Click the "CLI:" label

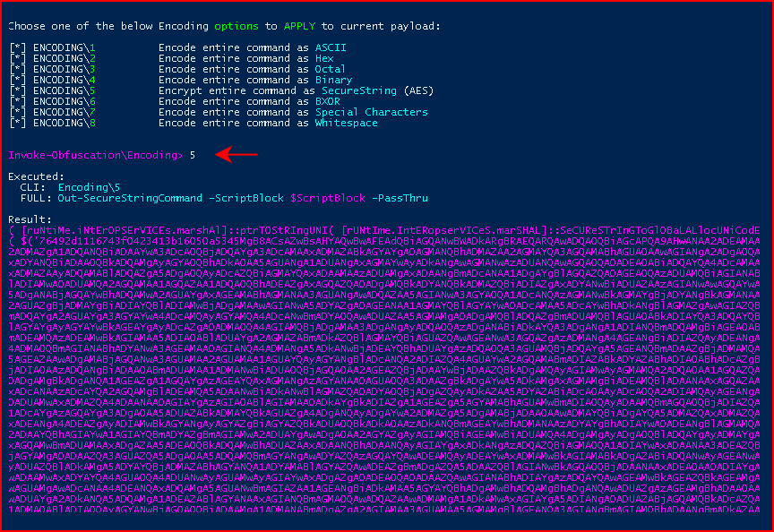(x=33, y=187)
